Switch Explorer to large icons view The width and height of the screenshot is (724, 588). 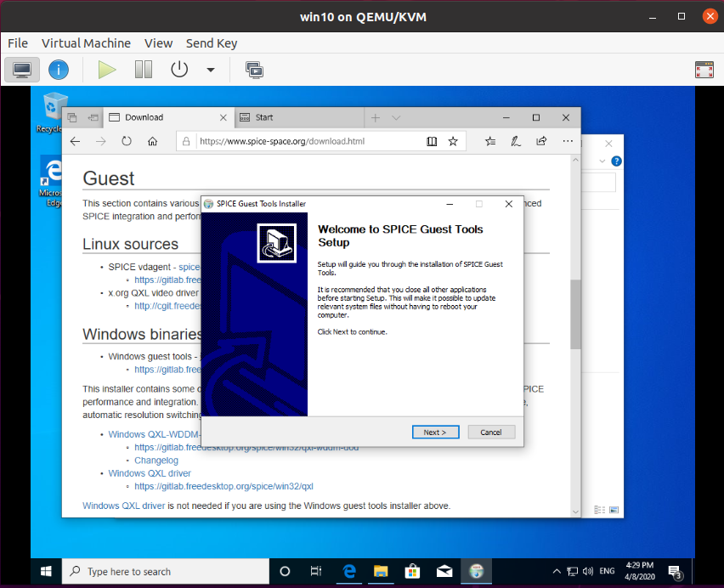[x=614, y=510]
